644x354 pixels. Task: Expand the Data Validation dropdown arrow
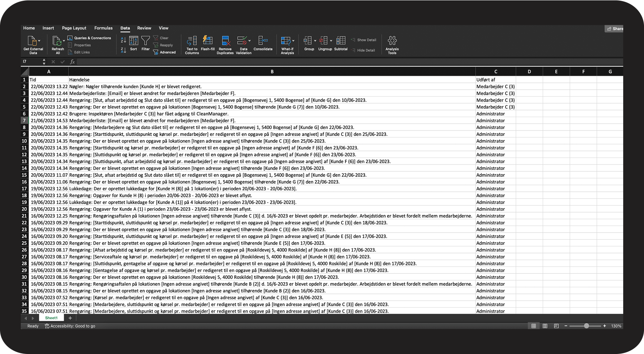pos(250,40)
